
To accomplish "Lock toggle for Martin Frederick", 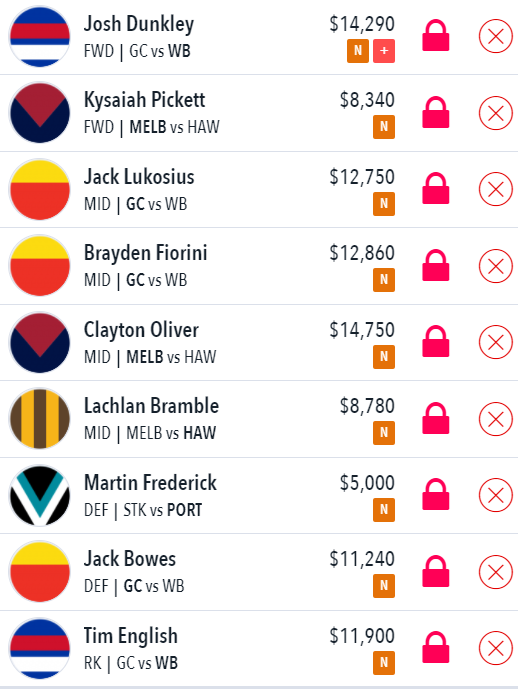I will (x=435, y=494).
